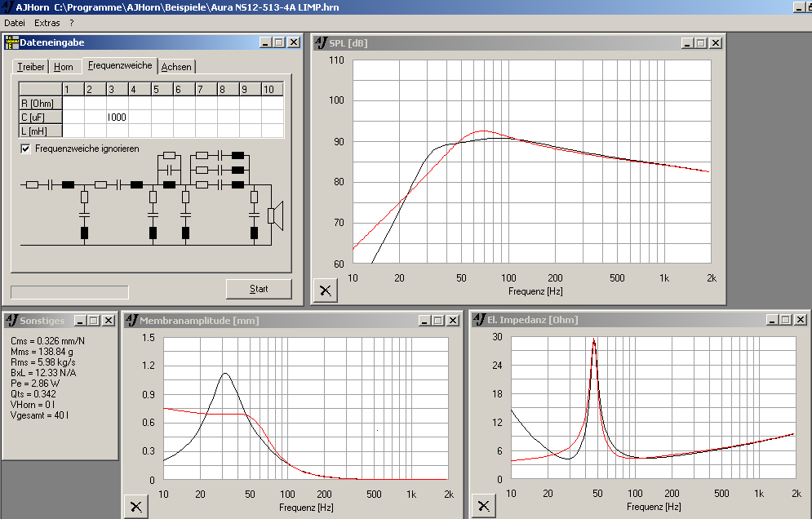This screenshot has height=519, width=812.
Task: Switch to the Horn tab
Action: pos(64,67)
